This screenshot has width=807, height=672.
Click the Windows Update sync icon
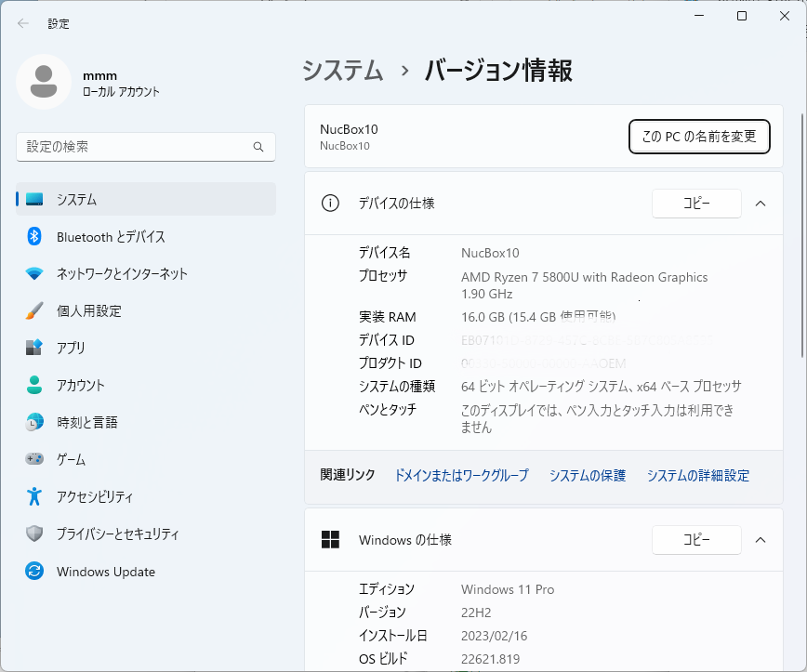click(34, 571)
